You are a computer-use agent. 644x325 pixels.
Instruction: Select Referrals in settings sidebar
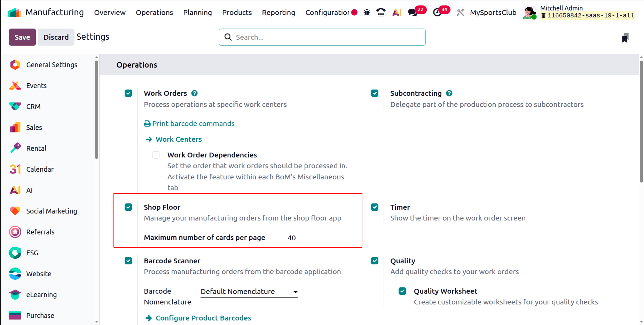(48, 232)
